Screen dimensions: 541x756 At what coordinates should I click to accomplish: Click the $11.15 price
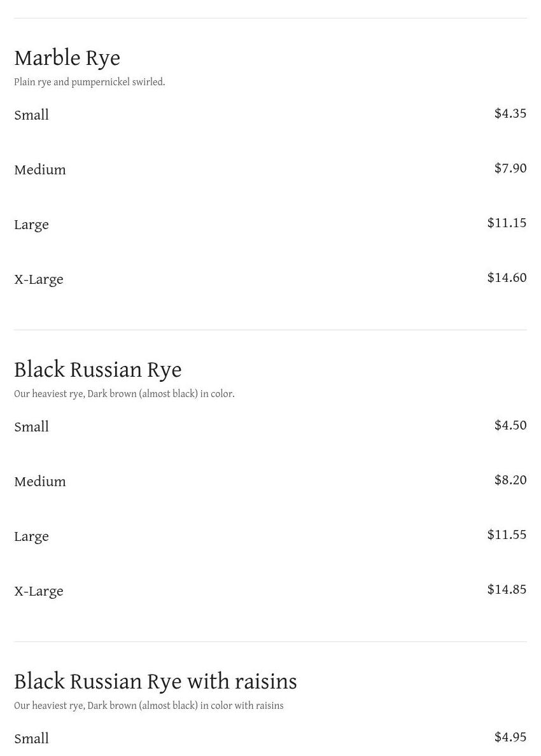[x=507, y=223]
